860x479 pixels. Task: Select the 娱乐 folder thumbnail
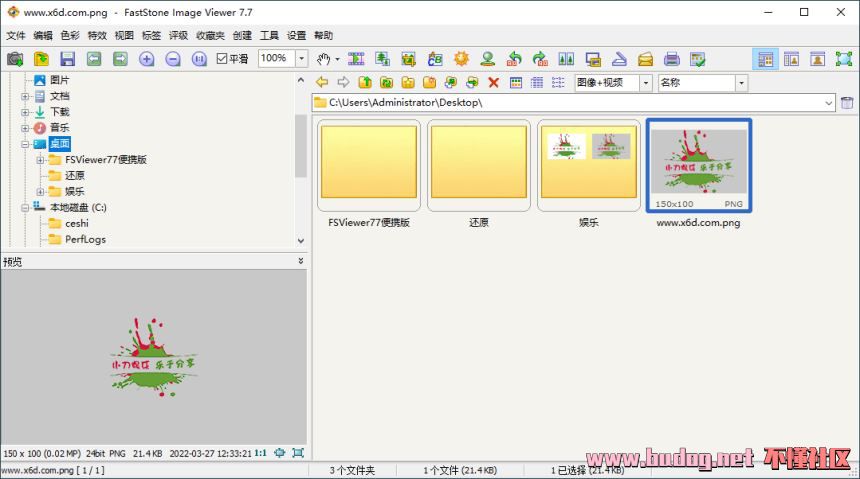point(589,165)
